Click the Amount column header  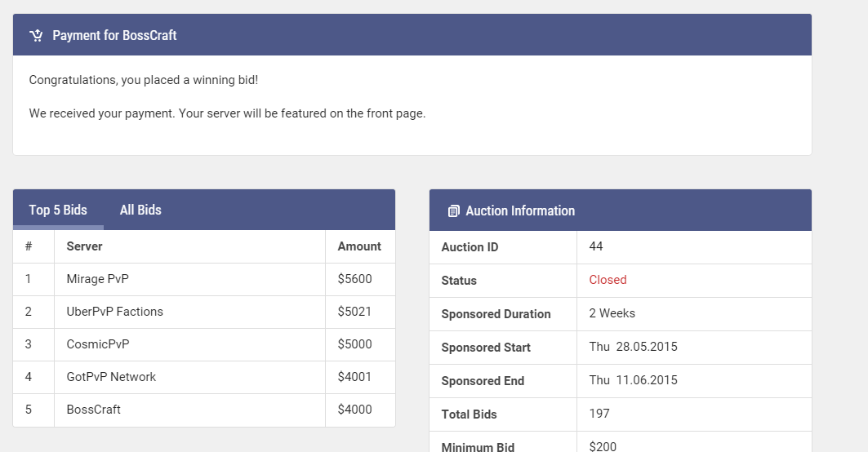[359, 246]
